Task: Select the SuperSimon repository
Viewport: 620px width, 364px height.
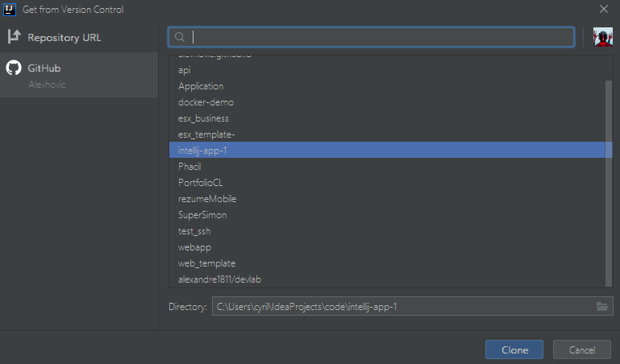Action: (391, 215)
